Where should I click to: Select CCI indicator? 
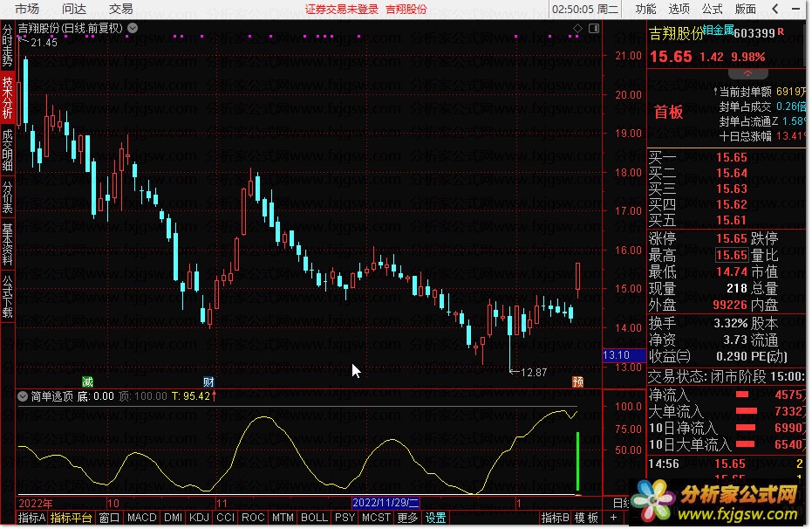[225, 518]
